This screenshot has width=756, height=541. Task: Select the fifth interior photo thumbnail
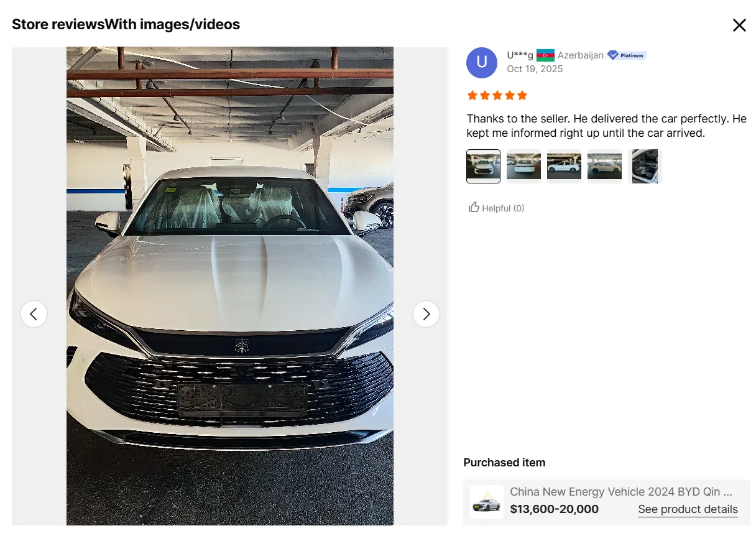645,166
